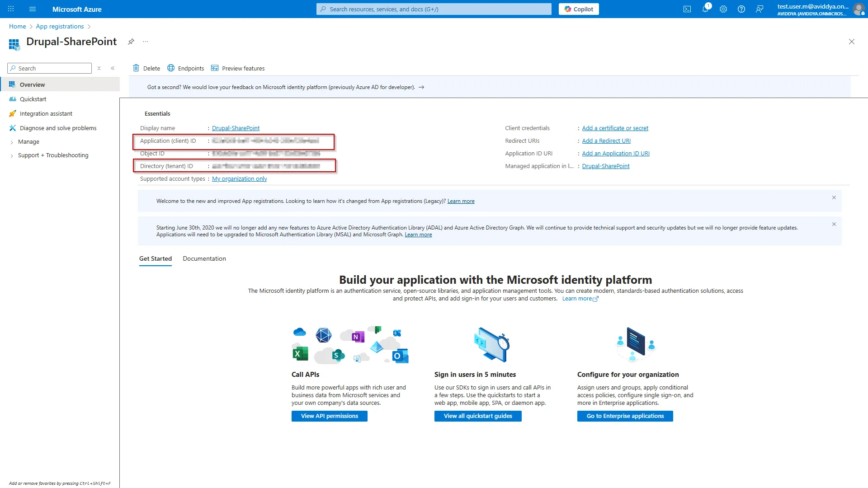This screenshot has width=868, height=488.
Task: Click the Drupal-SharePoint app icon by title
Action: pos(14,44)
